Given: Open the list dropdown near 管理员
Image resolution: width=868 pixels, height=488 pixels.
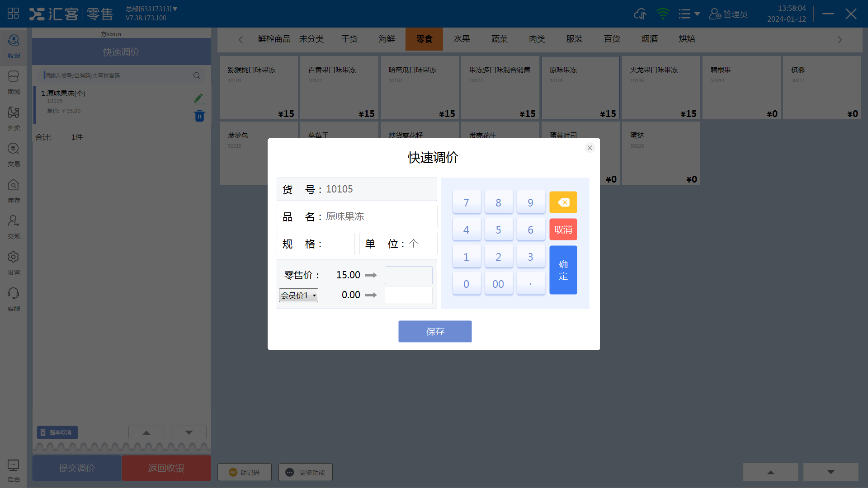Looking at the screenshot, I should [689, 14].
